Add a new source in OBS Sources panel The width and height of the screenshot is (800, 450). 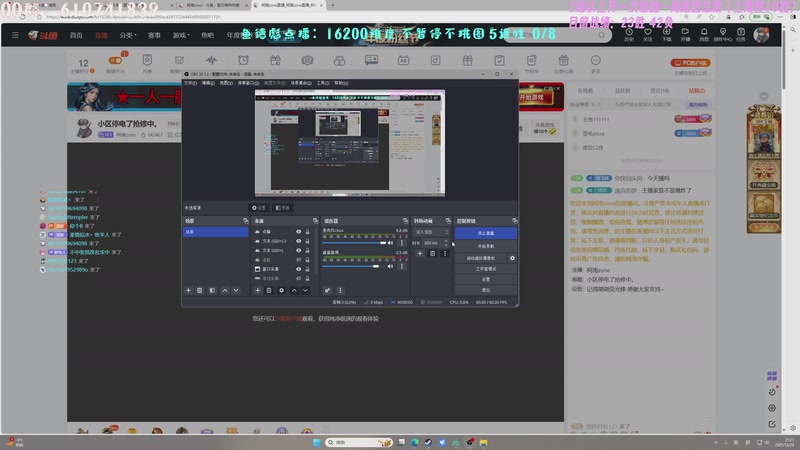click(258, 290)
